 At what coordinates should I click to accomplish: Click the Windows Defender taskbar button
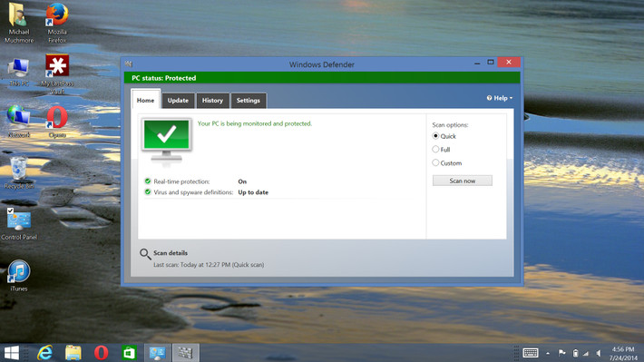[185, 353]
